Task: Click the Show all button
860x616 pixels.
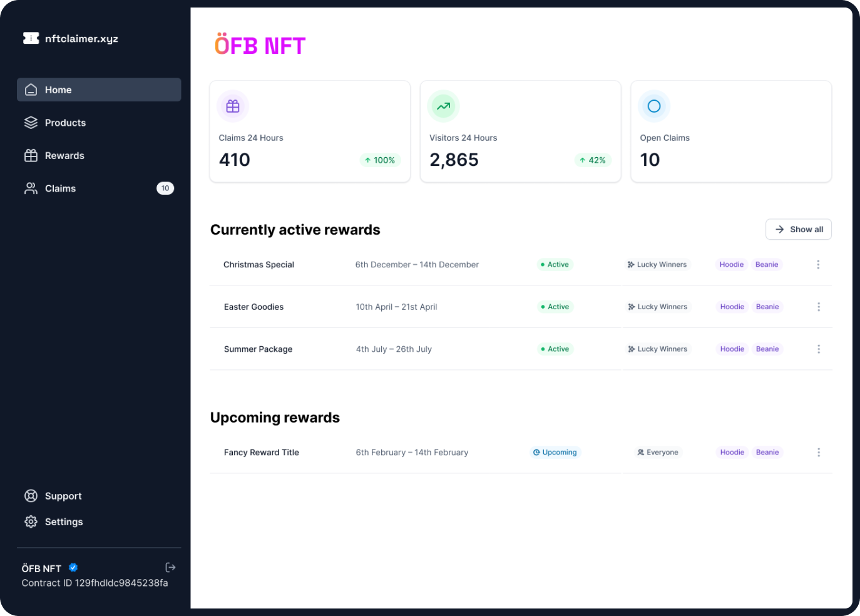Action: 799,229
